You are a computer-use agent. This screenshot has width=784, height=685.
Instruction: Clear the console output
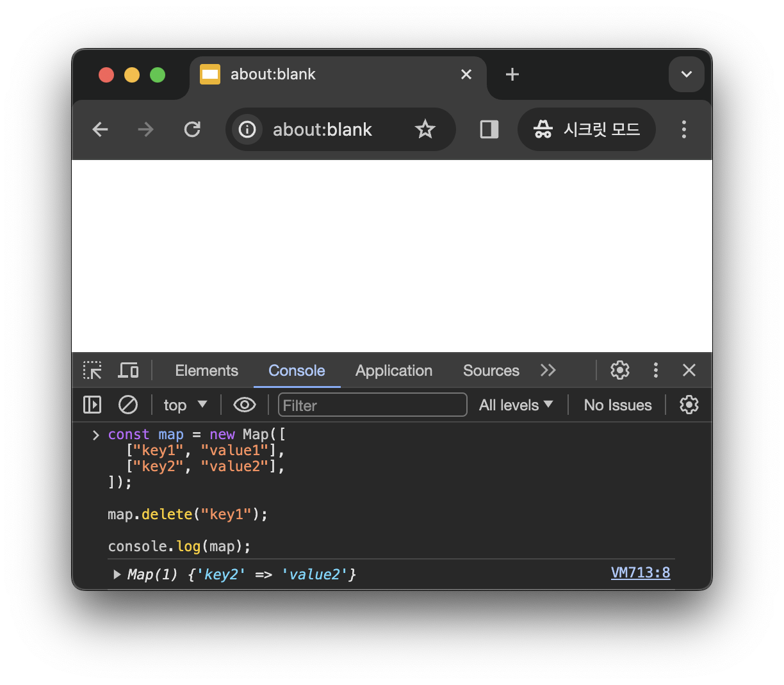128,405
